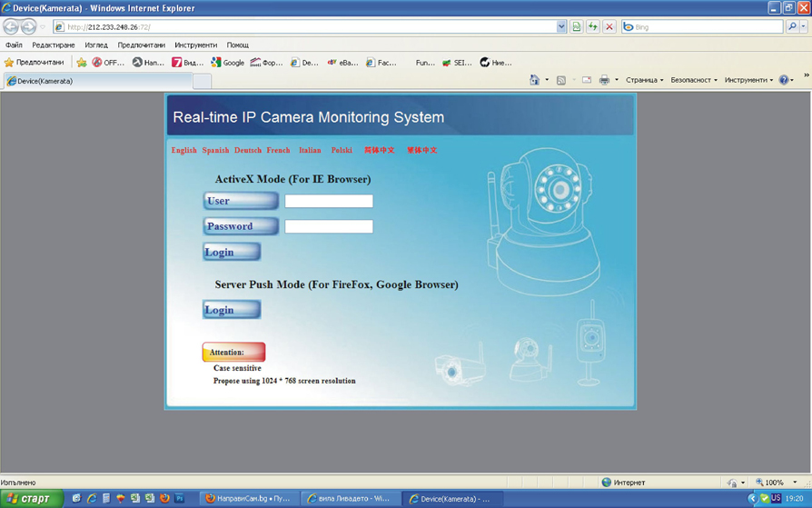812x508 pixels.
Task: Expand the 100% zoom level dropdown
Action: pyautogui.click(x=795, y=483)
